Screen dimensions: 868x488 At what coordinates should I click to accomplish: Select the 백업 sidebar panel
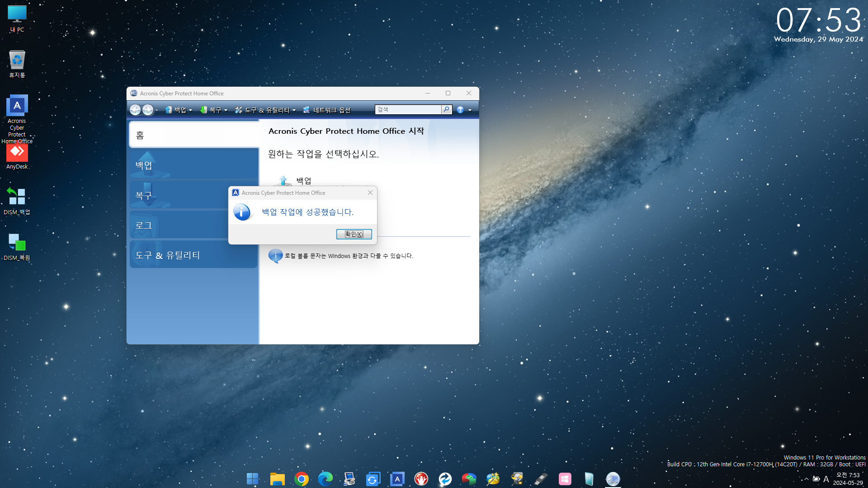pyautogui.click(x=194, y=164)
